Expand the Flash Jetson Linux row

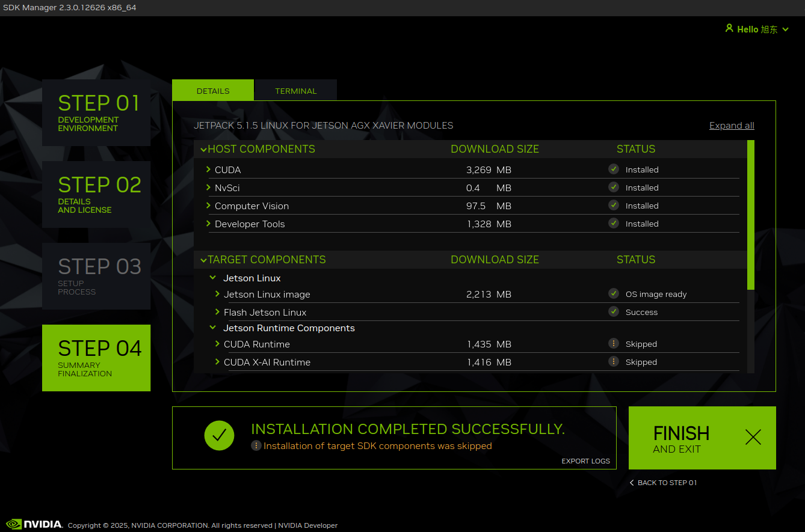(217, 312)
